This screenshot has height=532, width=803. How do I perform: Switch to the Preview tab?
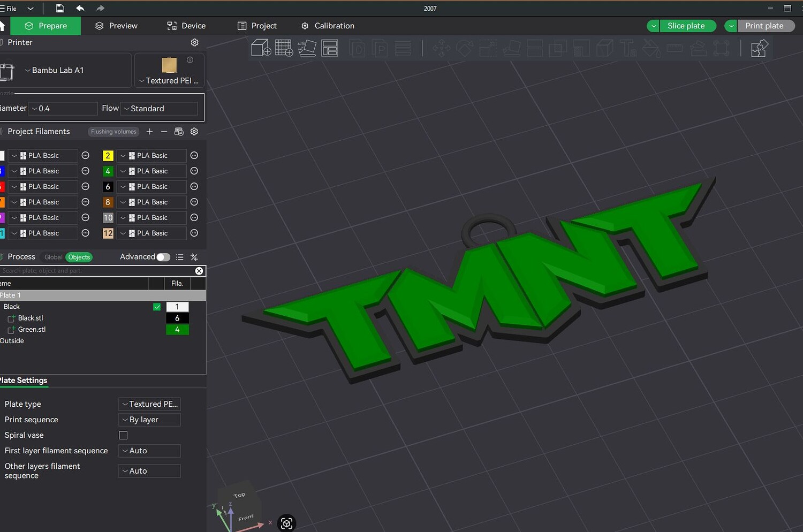point(116,26)
